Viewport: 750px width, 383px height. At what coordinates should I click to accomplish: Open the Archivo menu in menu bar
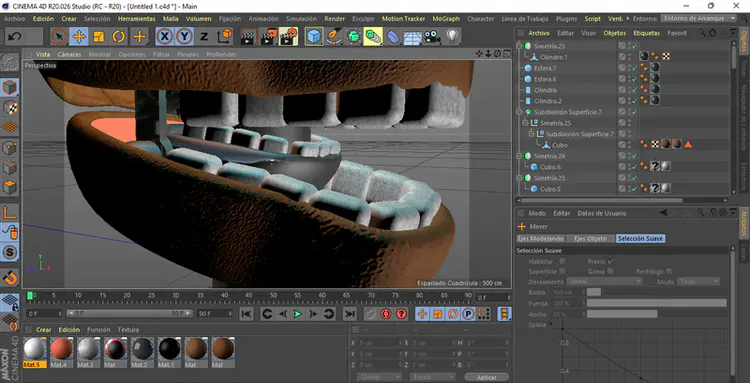(14, 19)
